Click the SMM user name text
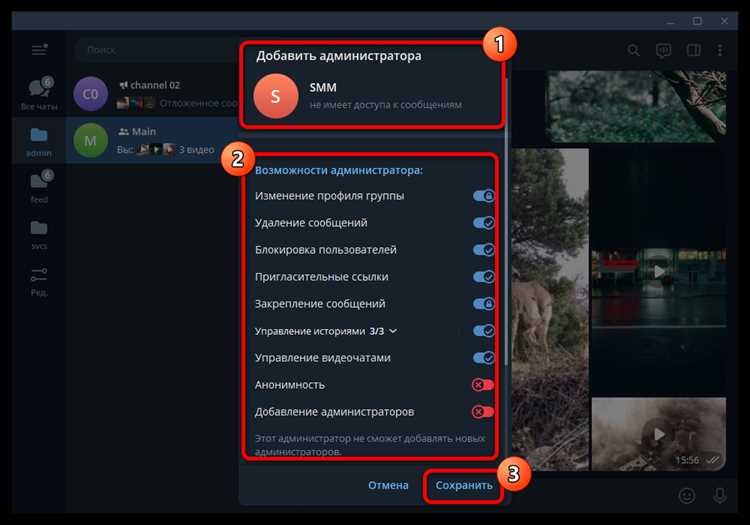This screenshot has height=525, width=750. [x=323, y=88]
